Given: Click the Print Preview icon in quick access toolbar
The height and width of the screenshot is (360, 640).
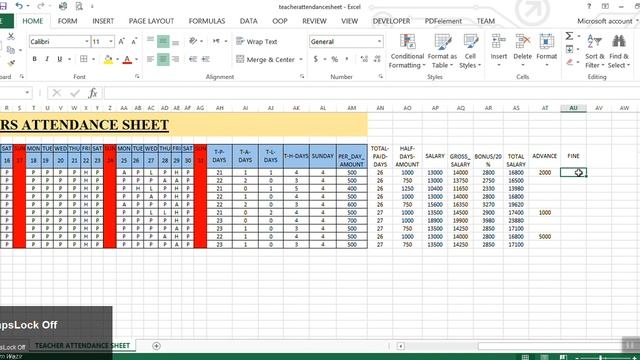Looking at the screenshot, I should pos(79,6).
